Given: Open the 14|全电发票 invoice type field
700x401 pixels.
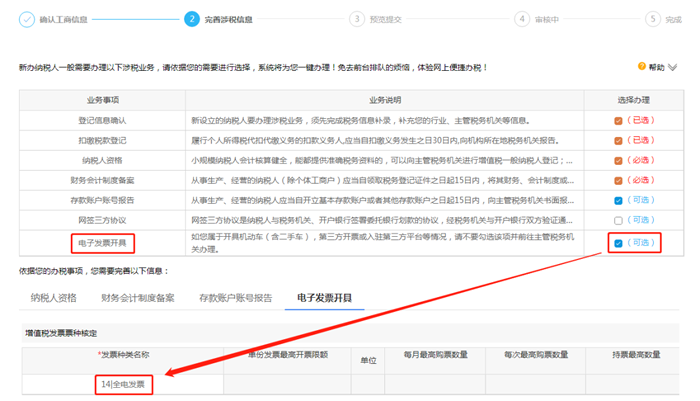Looking at the screenshot, I should tap(123, 384).
